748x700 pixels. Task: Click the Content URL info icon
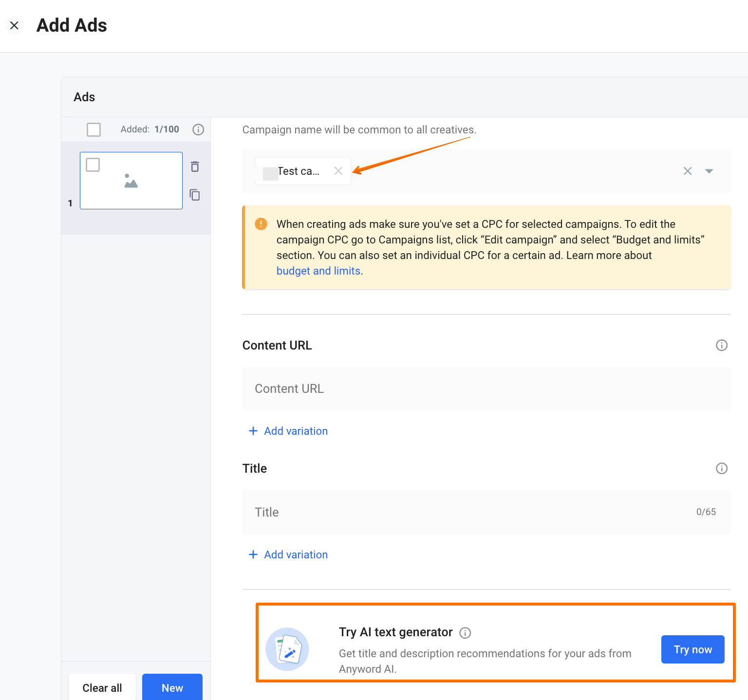click(x=721, y=345)
